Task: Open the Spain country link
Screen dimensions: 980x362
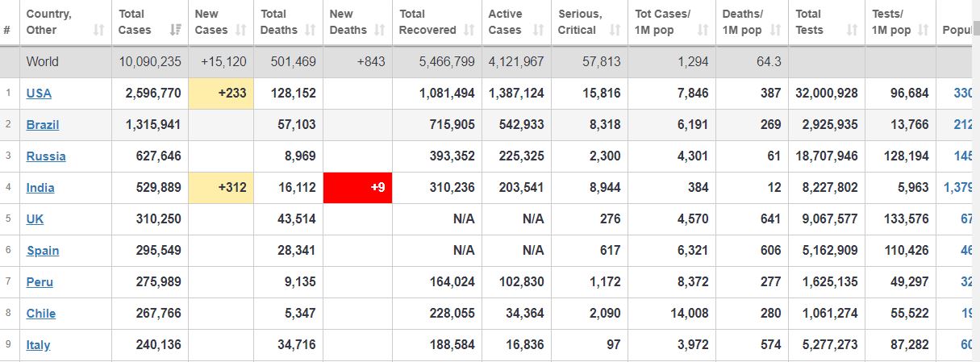Action: (43, 251)
